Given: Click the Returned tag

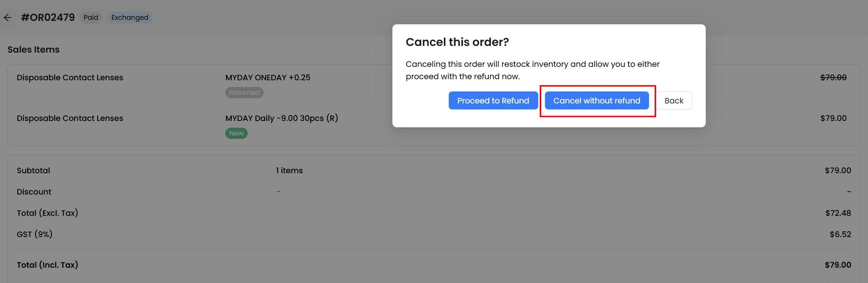Looking at the screenshot, I should [x=244, y=93].
